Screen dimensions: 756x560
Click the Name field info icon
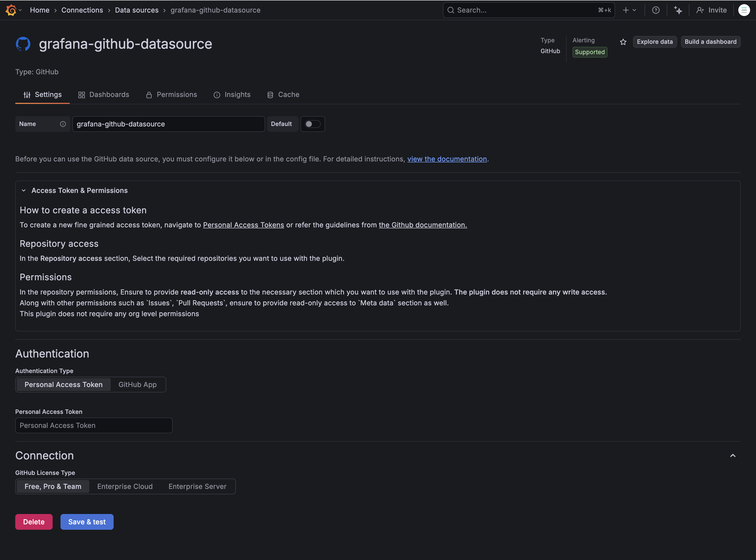point(63,124)
